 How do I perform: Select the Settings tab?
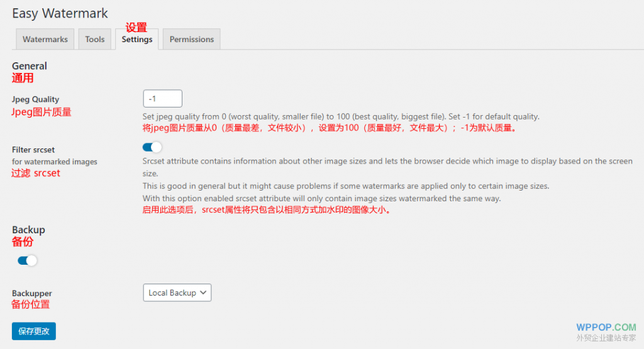[x=137, y=39]
